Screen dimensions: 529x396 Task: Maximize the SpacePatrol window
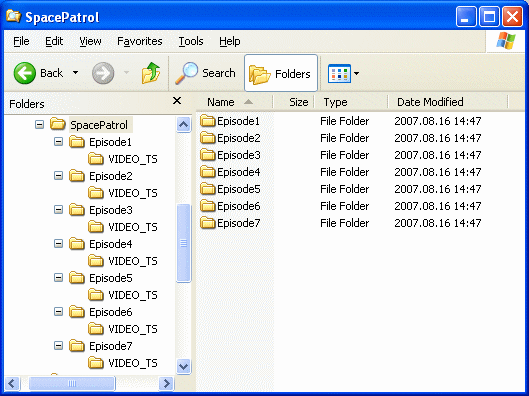click(x=489, y=17)
